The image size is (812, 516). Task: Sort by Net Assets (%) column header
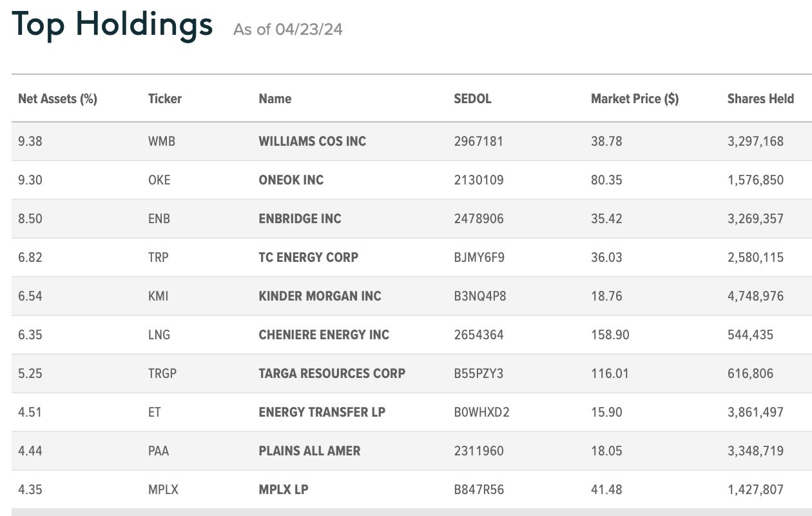[x=57, y=99]
